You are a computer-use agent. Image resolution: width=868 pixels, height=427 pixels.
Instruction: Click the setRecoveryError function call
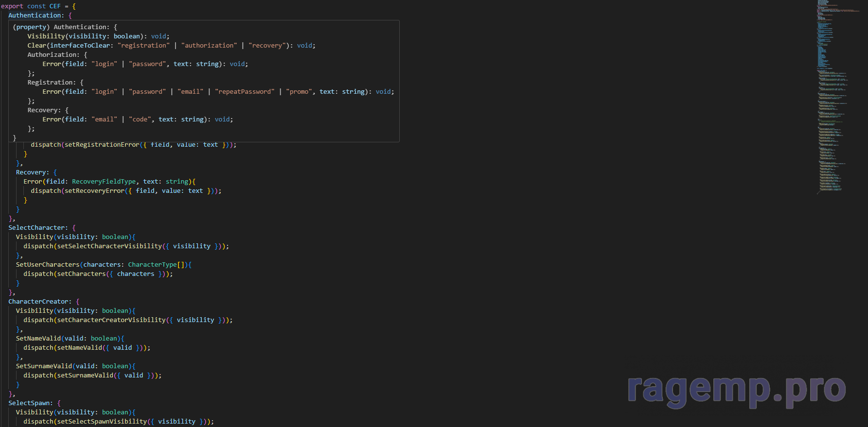(94, 191)
